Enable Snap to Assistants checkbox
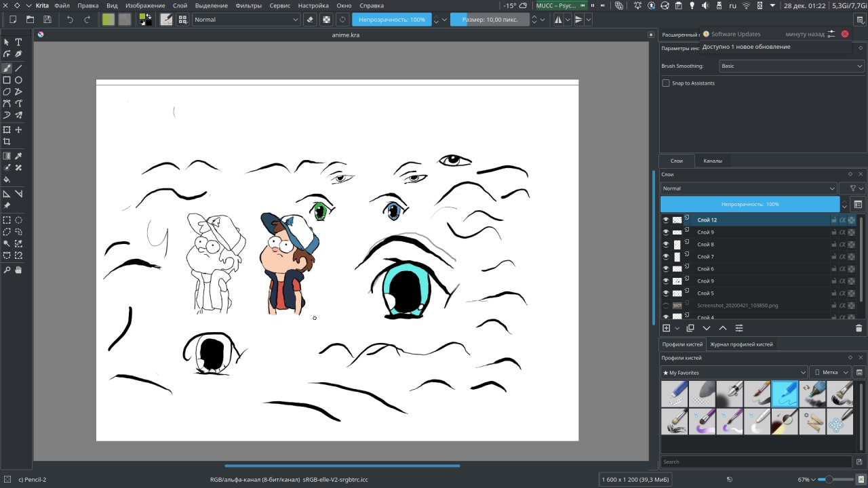Viewport: 868px width, 488px height. (666, 83)
